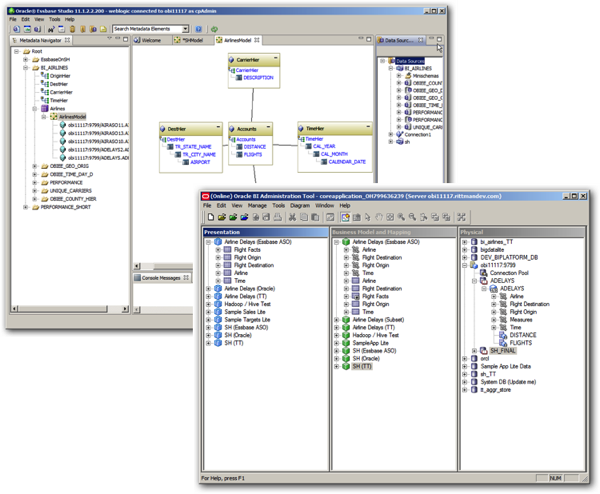
Task: Click the Airlines schema icon in Metadata Navigator
Action: click(x=45, y=109)
